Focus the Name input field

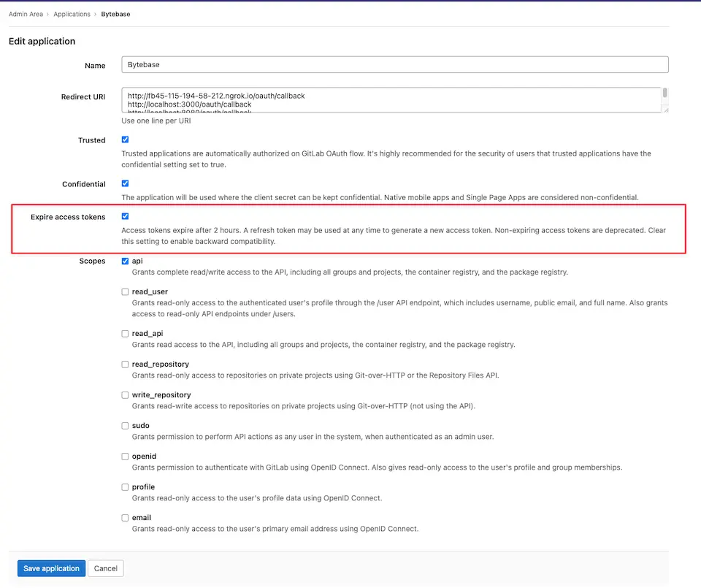click(x=395, y=64)
